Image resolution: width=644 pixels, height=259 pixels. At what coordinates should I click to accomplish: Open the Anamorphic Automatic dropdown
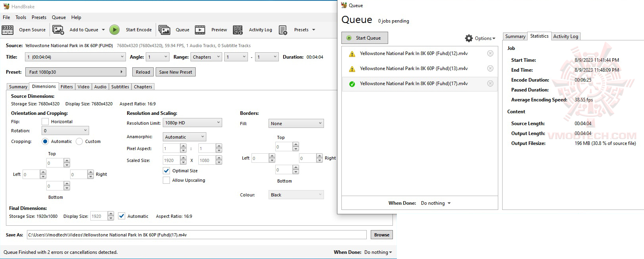tap(185, 137)
